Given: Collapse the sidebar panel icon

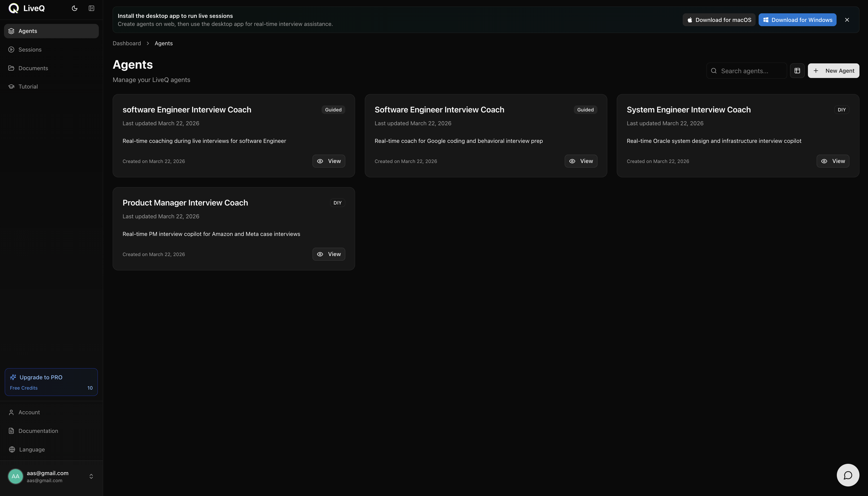Looking at the screenshot, I should pos(91,8).
